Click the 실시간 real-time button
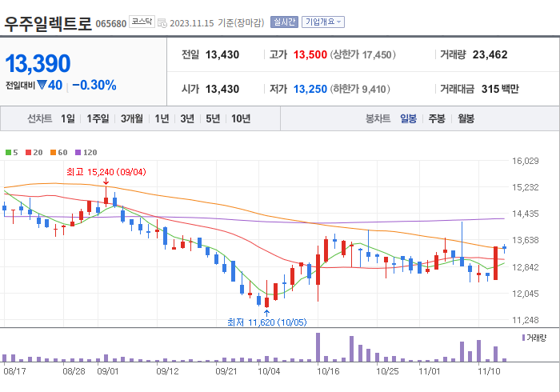 [284, 22]
